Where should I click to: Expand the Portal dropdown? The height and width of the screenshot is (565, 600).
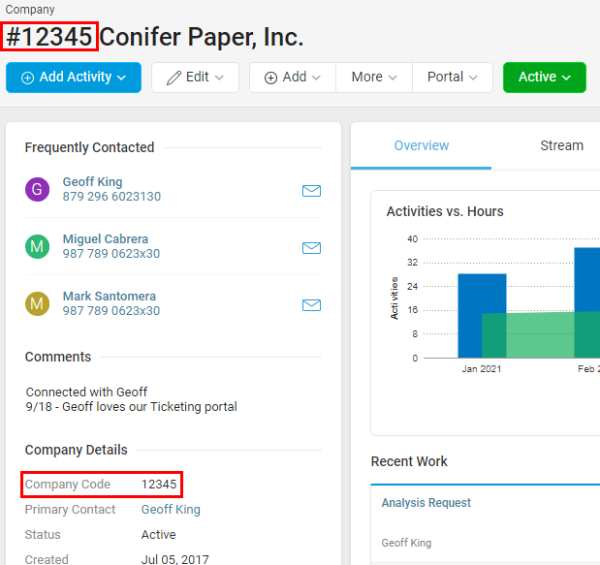coord(453,77)
